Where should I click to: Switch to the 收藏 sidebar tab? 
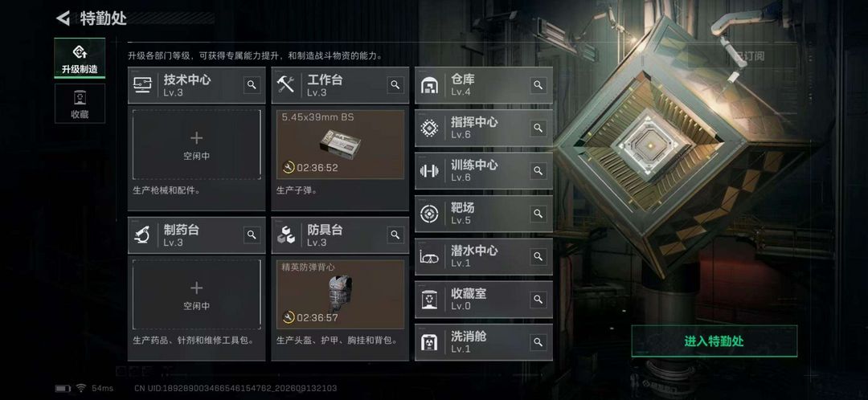point(80,104)
